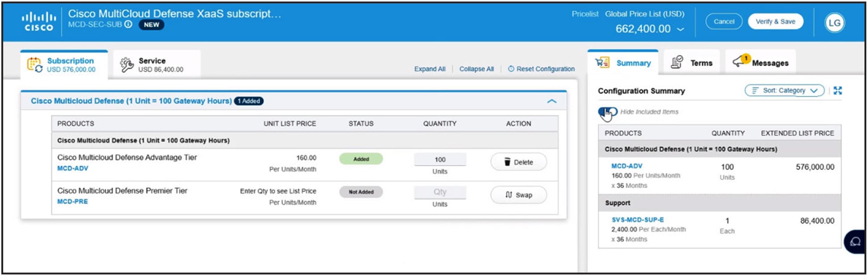Open the price list total dropdown
The width and height of the screenshot is (868, 276).
coord(681,29)
